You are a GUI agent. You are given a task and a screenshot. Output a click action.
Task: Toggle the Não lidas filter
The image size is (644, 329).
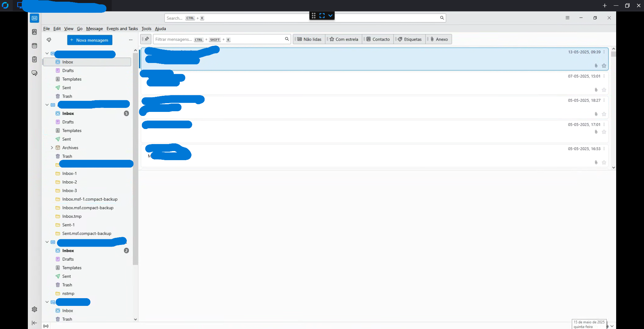click(x=309, y=39)
